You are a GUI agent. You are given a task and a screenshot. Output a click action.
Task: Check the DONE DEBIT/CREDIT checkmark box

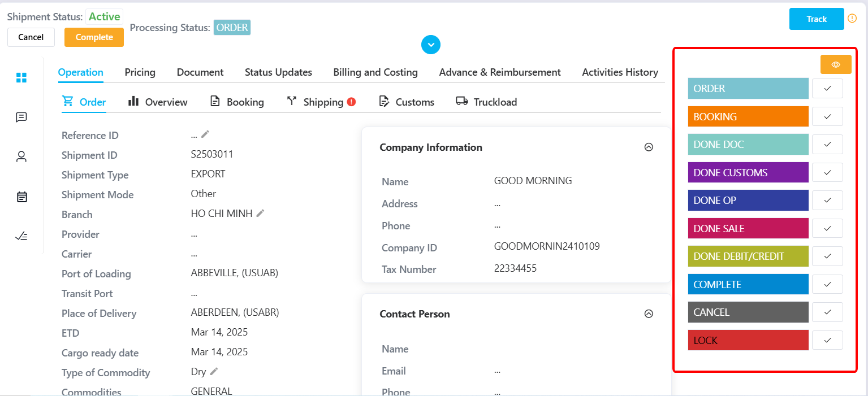pos(827,256)
